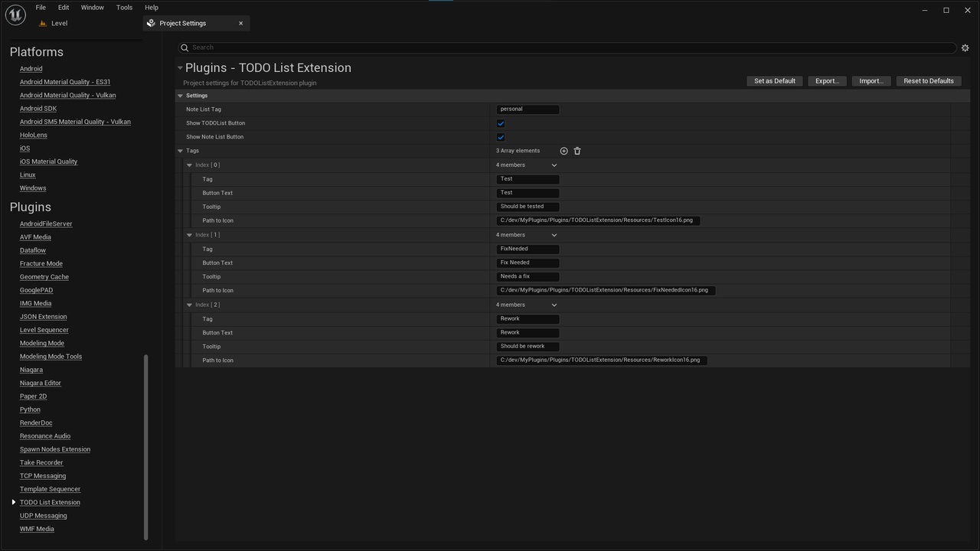Open the settings gear next to search
Screen dimensions: 980x551
point(965,47)
